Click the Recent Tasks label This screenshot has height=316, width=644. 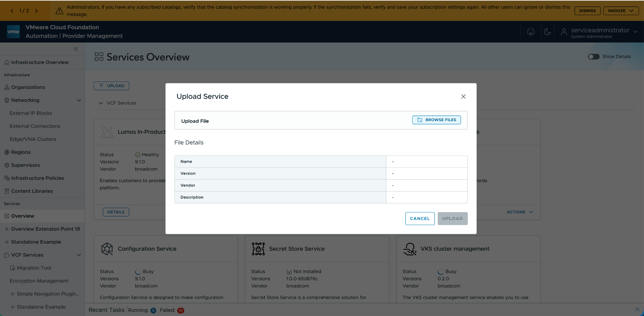[107, 310]
